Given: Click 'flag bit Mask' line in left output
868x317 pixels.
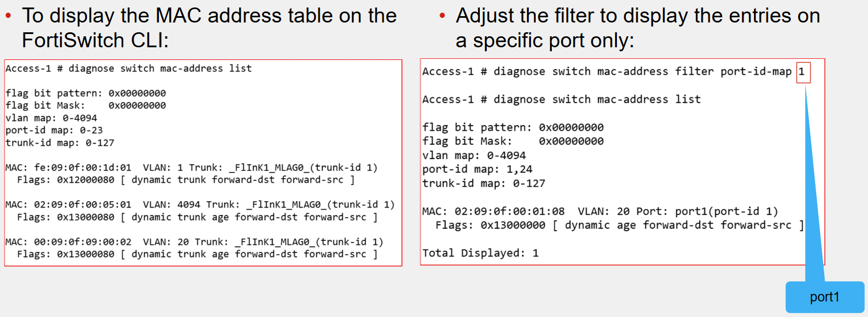Looking at the screenshot, I should point(86,105).
